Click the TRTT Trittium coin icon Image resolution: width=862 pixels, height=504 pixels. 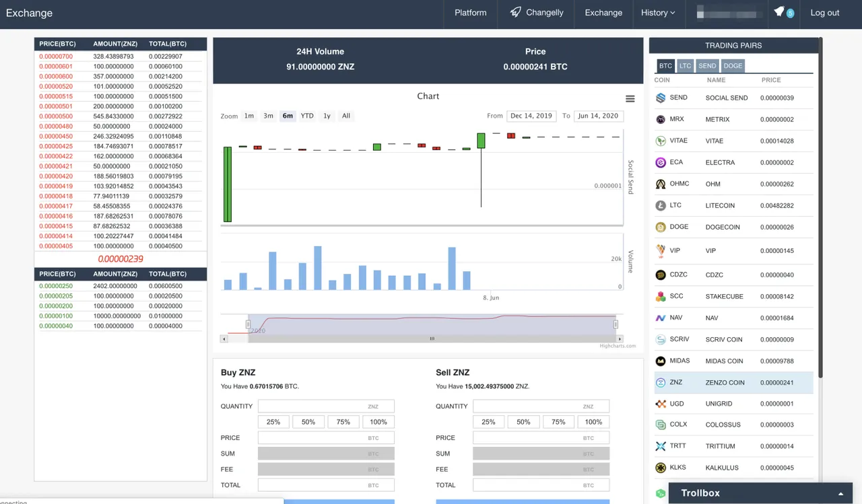coord(661,446)
